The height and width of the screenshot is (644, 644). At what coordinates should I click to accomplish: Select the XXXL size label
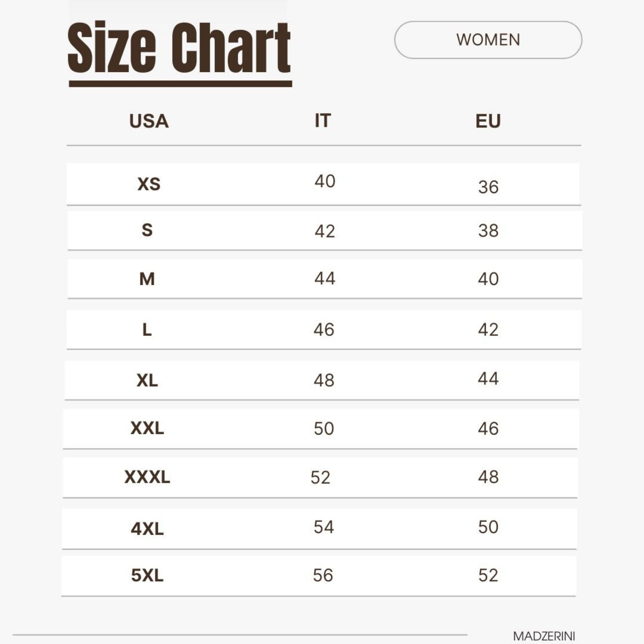[x=147, y=477]
